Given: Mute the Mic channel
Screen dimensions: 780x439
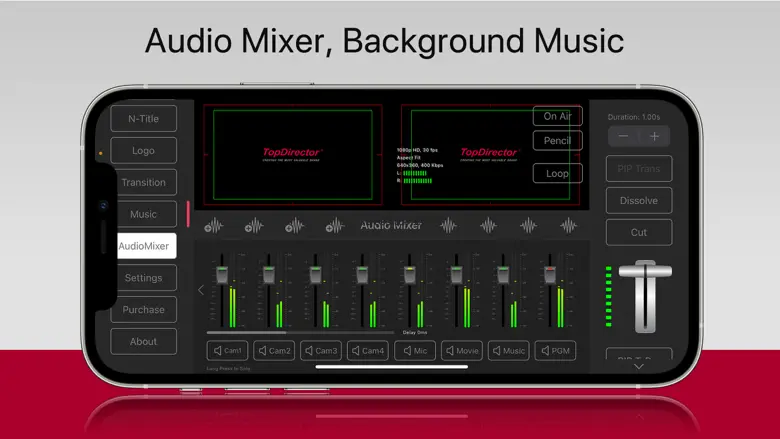Looking at the screenshot, I should [x=415, y=351].
